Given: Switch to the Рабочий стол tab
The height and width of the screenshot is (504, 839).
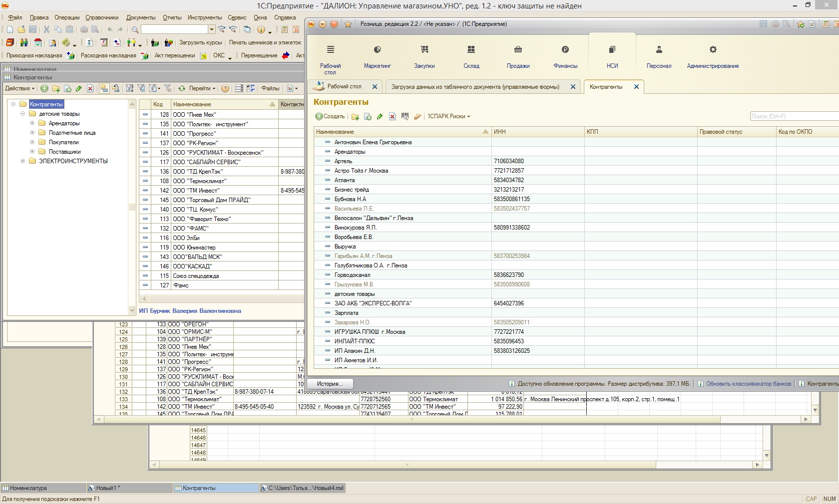Looking at the screenshot, I should [345, 86].
